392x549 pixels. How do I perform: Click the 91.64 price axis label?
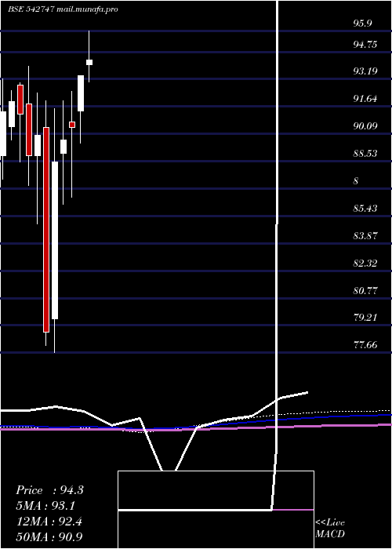[365, 99]
